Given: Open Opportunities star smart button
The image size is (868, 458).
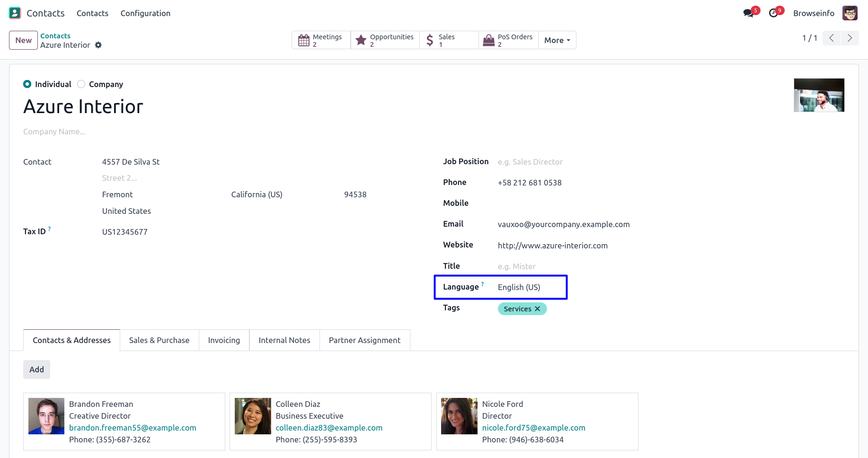Looking at the screenshot, I should 385,40.
